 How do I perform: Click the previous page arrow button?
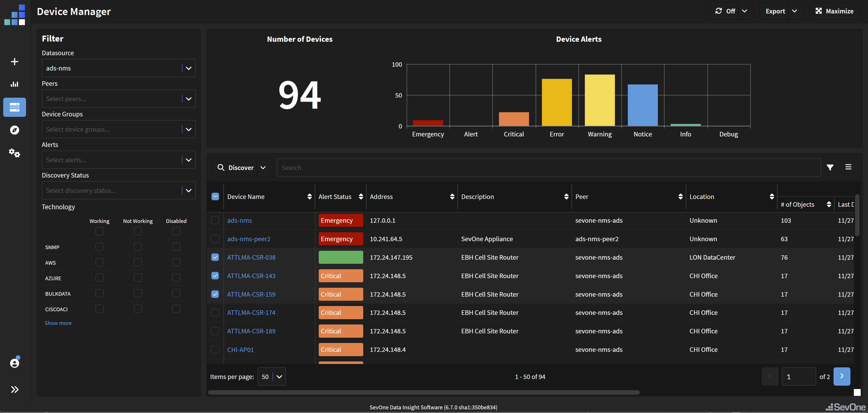coord(770,376)
